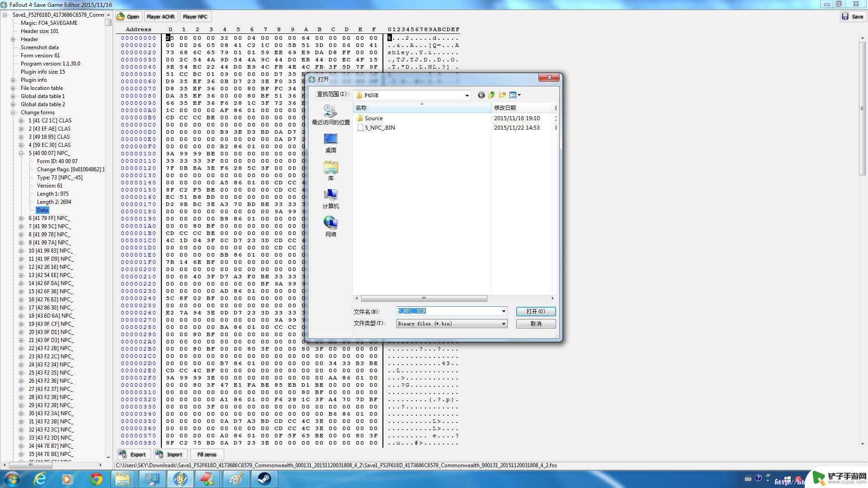Select 'Length 1: 975' tree item
The width and height of the screenshot is (868, 488).
tap(52, 194)
